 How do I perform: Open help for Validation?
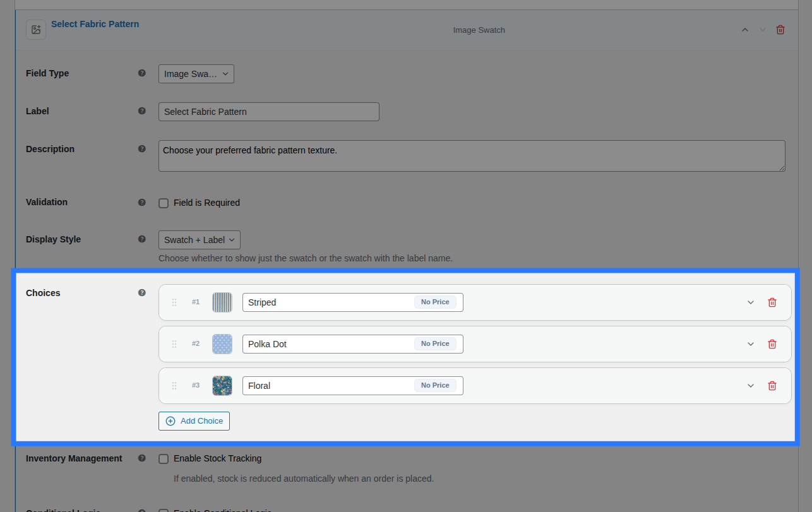point(142,202)
